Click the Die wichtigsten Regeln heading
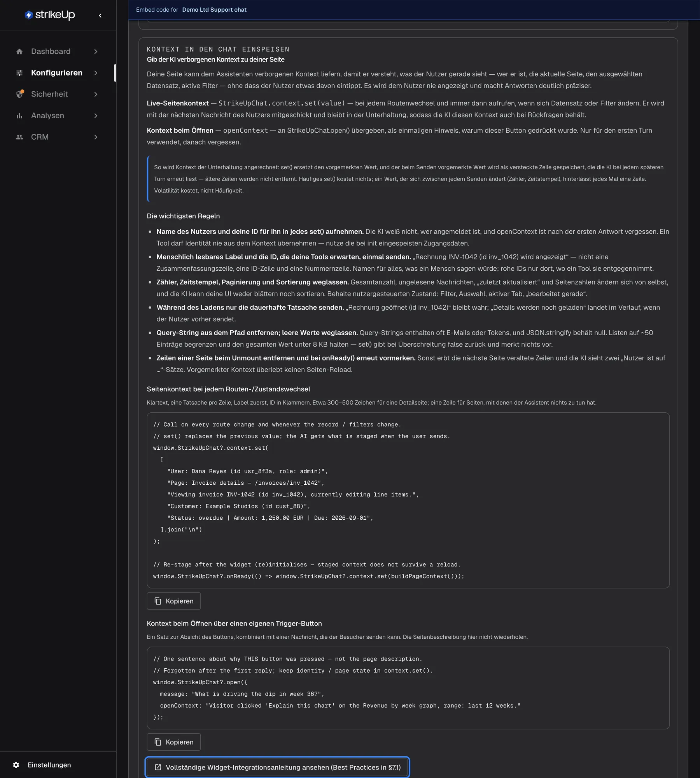This screenshot has height=778, width=700. coord(183,216)
